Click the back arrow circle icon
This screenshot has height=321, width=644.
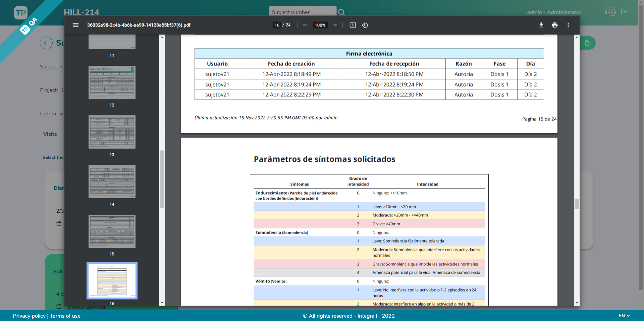click(x=46, y=43)
